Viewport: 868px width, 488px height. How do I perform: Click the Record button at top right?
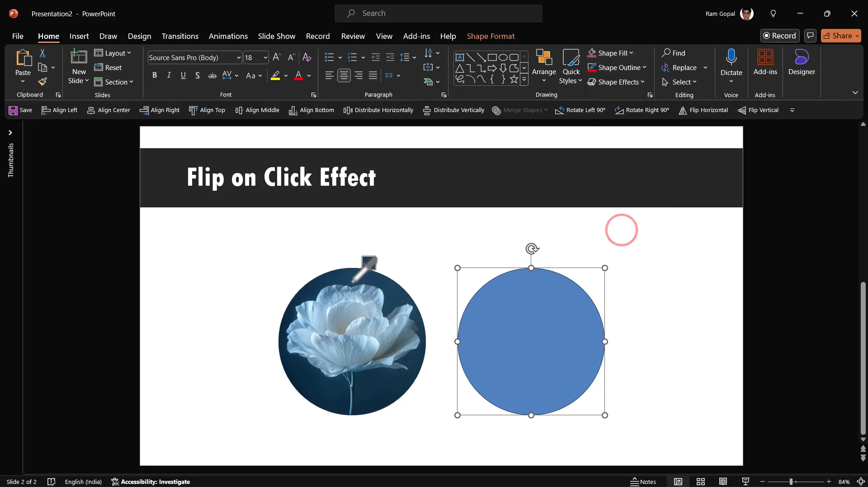pos(780,36)
